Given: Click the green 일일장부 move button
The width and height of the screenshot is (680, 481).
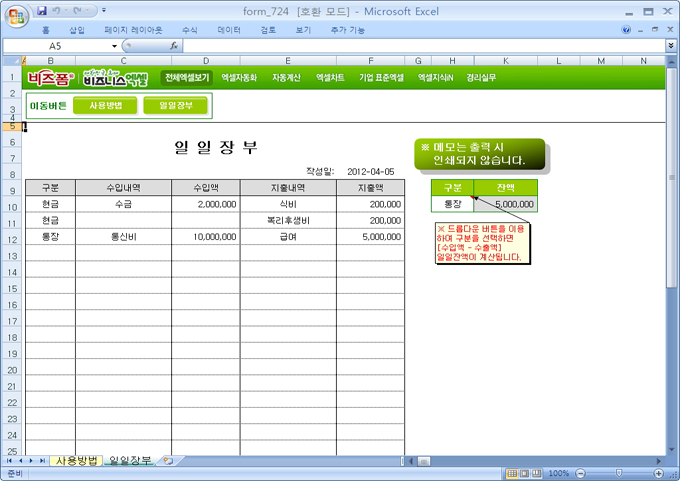Looking at the screenshot, I should click(x=176, y=105).
